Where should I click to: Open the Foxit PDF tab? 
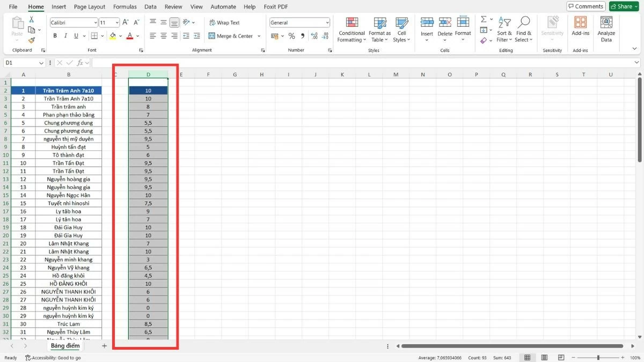(275, 6)
